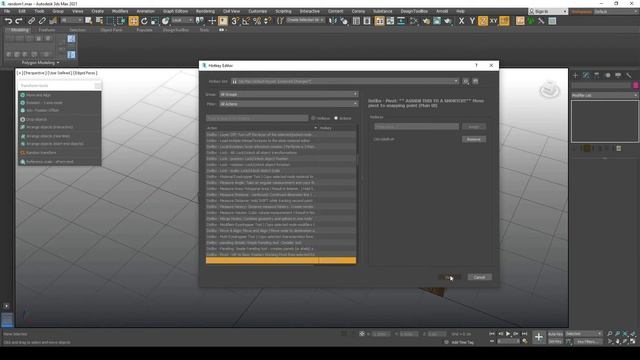This screenshot has height=360, width=640.
Task: Open the Workspaces Default dropdown
Action: pyautogui.click(x=616, y=11)
